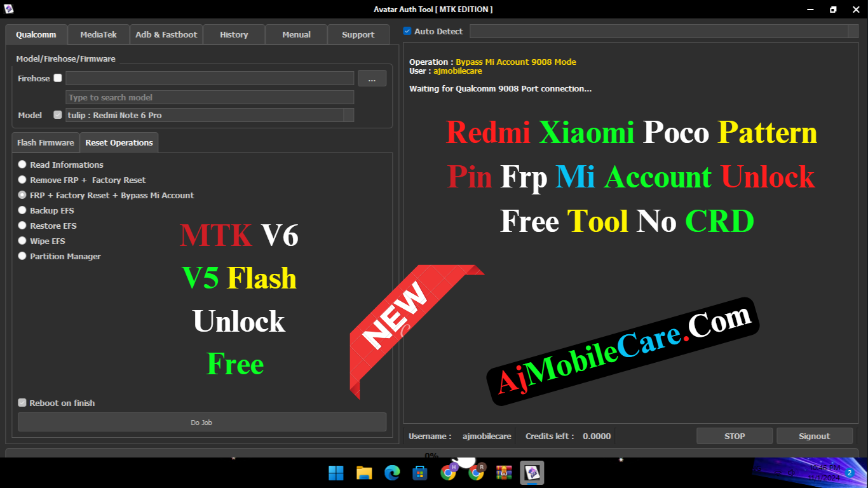Click the Type to search model field
Viewport: 868px width, 488px height.
coord(210,97)
